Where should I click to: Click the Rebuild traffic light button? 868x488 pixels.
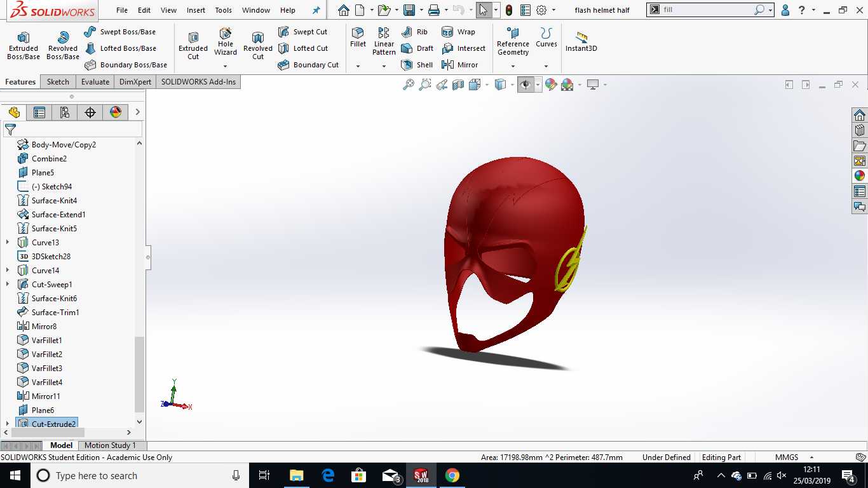click(x=508, y=10)
